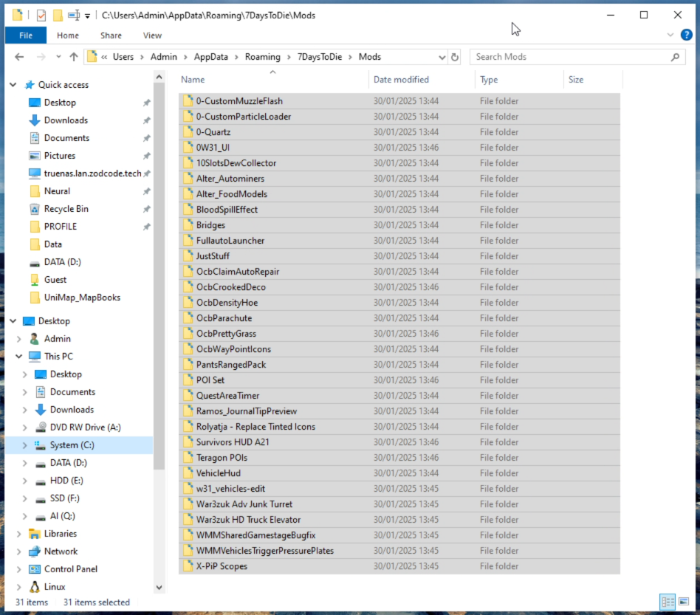
Task: Click the Roaming breadcrumb in address bar
Action: click(263, 57)
